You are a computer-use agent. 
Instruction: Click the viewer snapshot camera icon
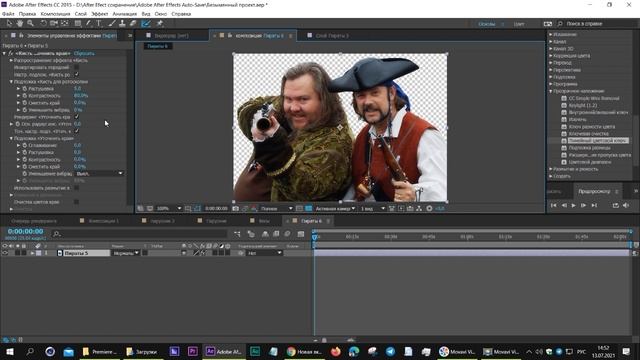[236, 209]
